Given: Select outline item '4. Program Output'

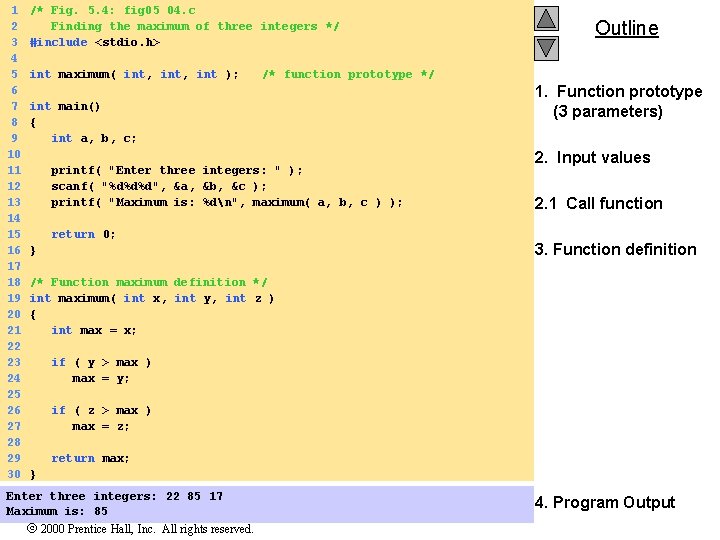Looking at the screenshot, I should 605,502.
